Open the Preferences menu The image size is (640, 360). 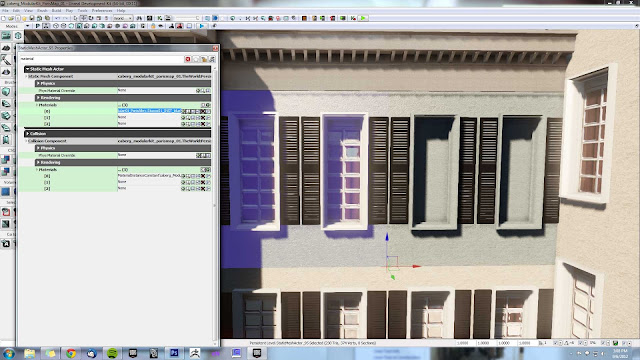tap(102, 10)
